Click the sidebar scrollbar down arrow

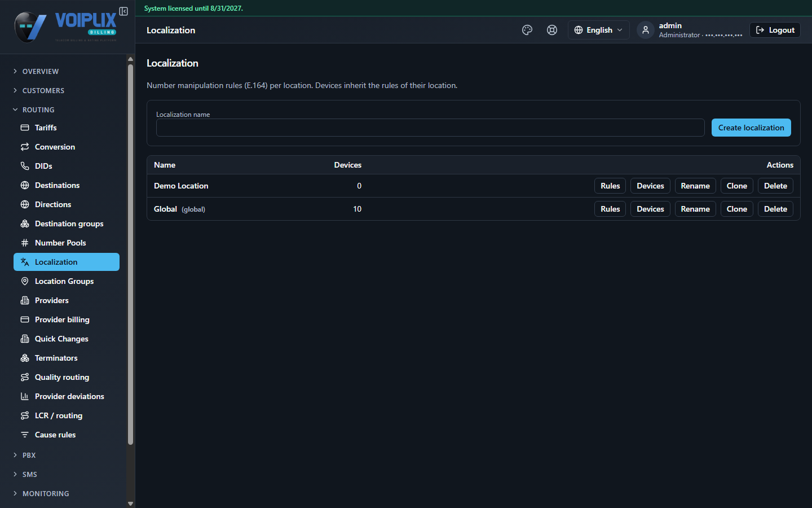[x=130, y=503]
